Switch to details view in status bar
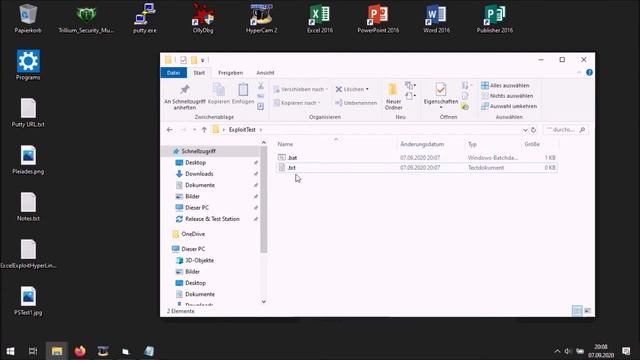The image size is (640, 360). 577,311
